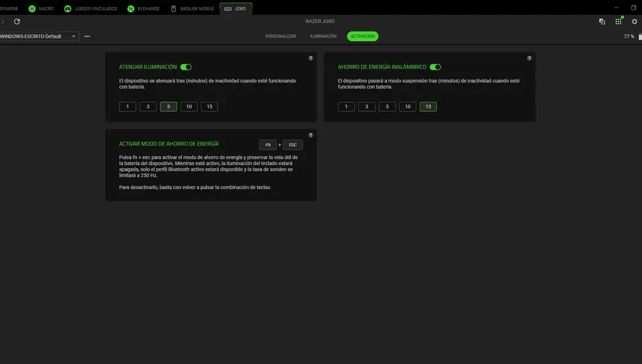Screen dimensions: 642x364
Task: Click the forward navigation chevron arrow
Action: coord(3,21)
